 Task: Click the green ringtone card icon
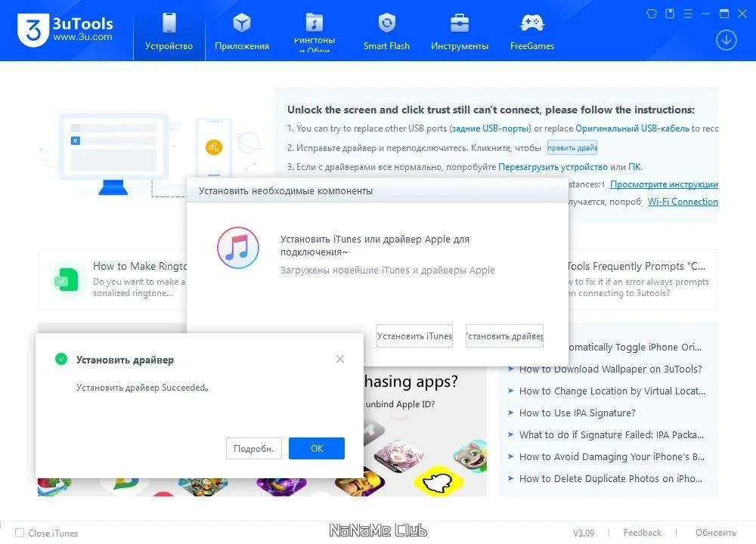[x=66, y=280]
